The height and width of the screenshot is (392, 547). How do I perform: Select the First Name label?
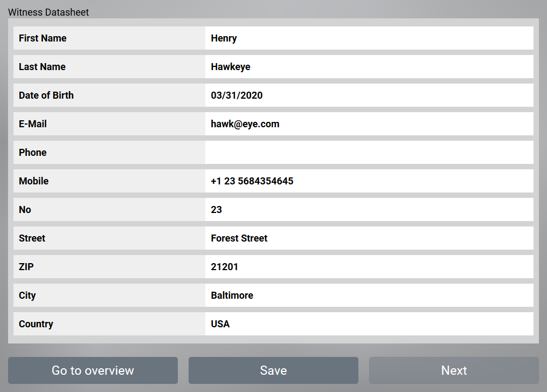coord(43,38)
